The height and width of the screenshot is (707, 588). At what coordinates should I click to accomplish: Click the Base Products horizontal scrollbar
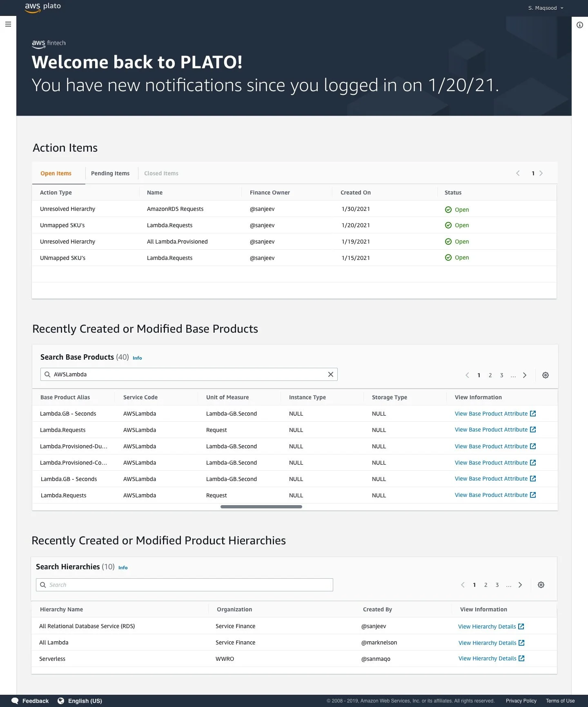coord(261,507)
